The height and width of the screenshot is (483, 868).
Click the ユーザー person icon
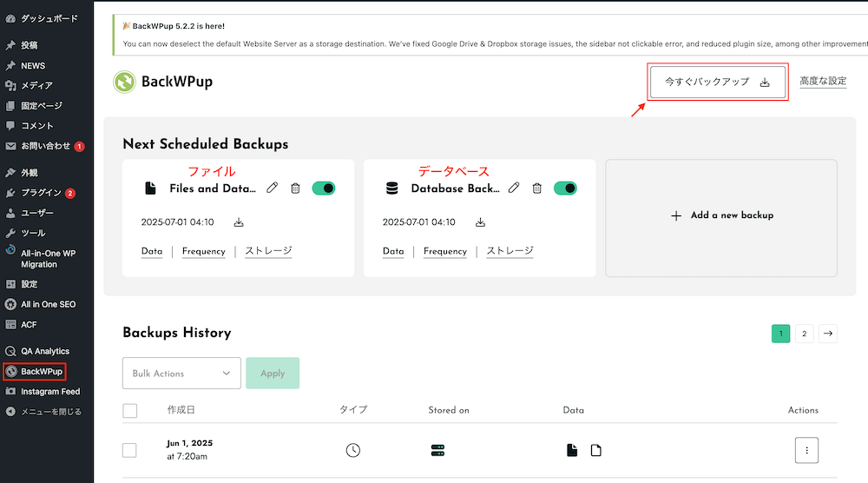coord(10,213)
